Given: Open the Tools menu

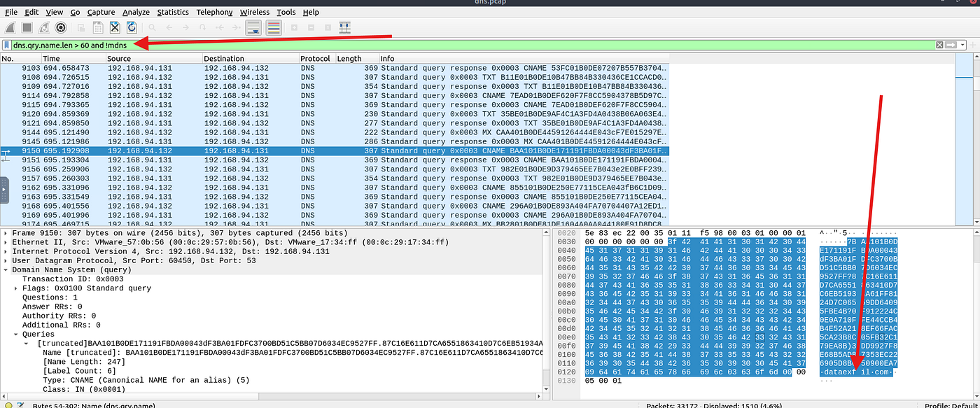Looking at the screenshot, I should [286, 12].
